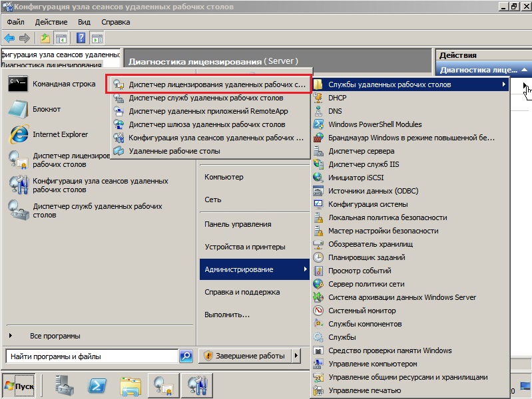Open Windows Explorer folder on taskbar
Viewport: 532px width, 399px height.
(x=131, y=386)
